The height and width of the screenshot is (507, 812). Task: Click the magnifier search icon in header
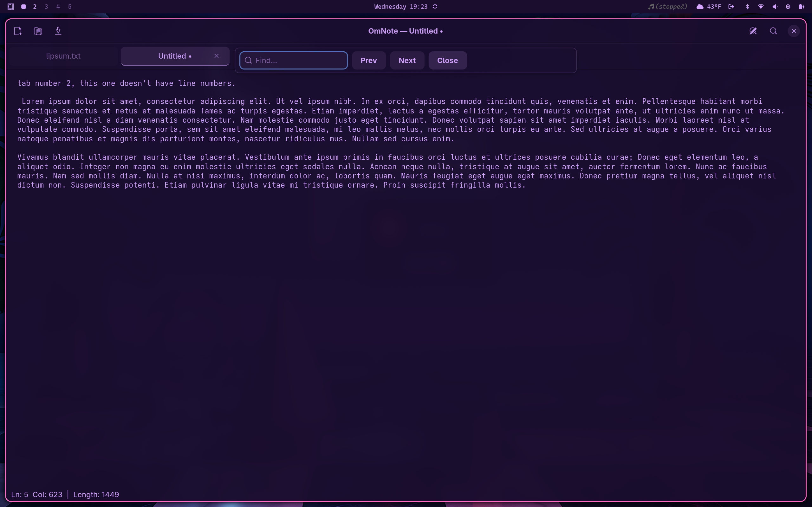coord(773,31)
